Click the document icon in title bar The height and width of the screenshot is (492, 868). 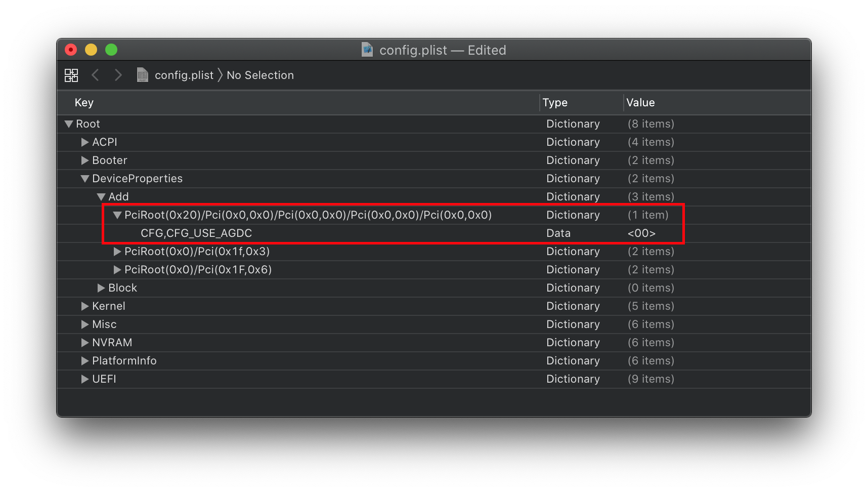click(x=367, y=50)
